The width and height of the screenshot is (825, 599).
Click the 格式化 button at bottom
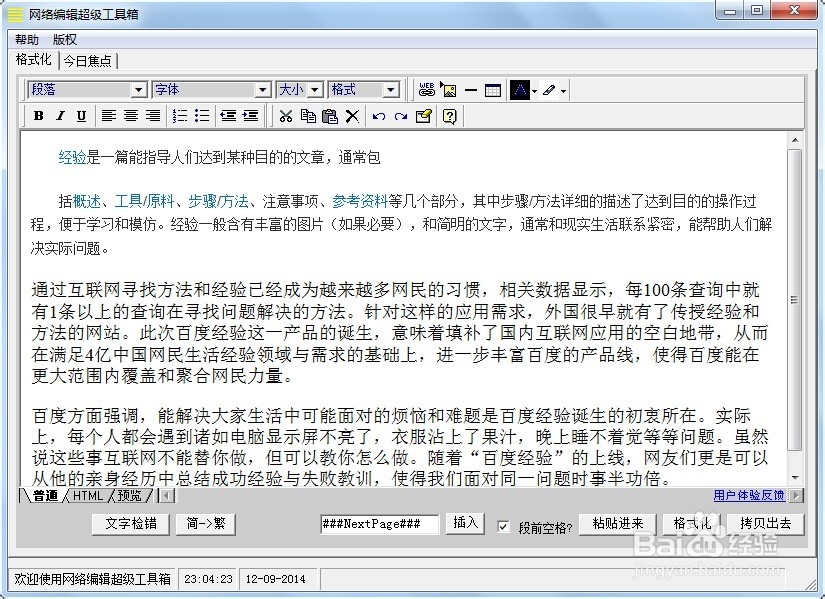(x=692, y=524)
